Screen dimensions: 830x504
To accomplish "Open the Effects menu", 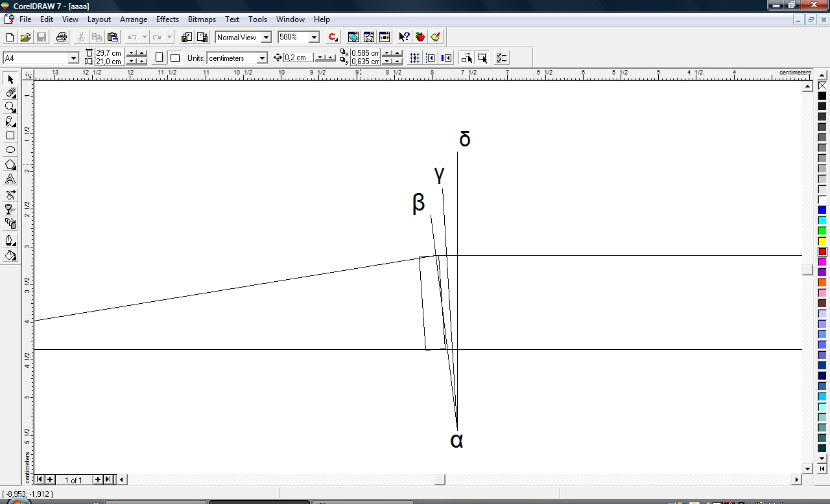I will point(167,19).
